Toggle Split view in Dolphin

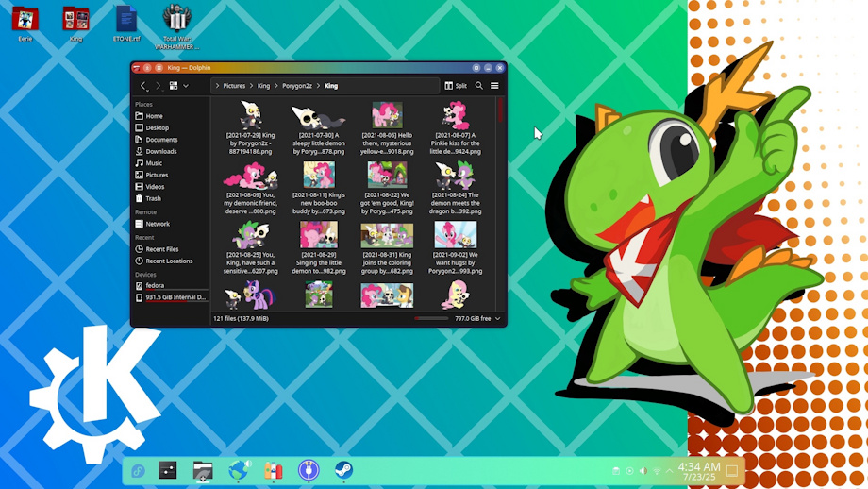point(456,86)
